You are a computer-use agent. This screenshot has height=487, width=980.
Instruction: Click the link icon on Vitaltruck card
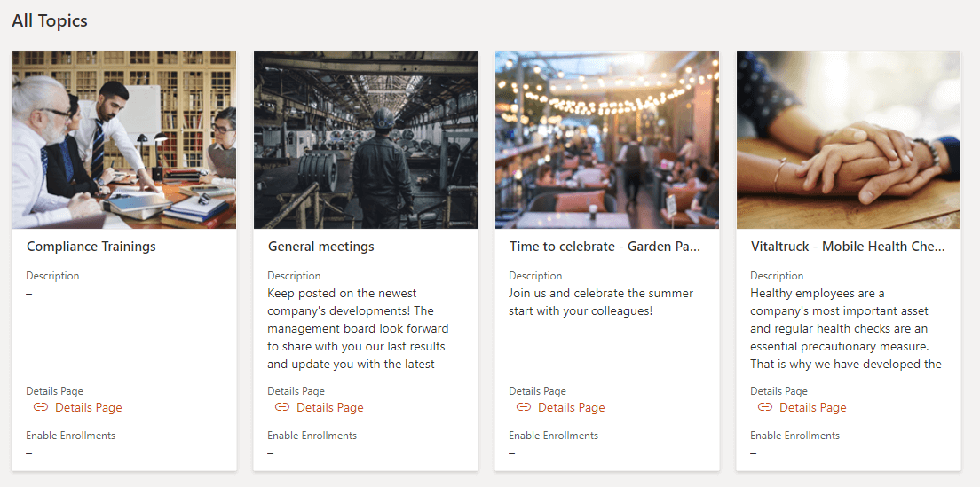(765, 407)
